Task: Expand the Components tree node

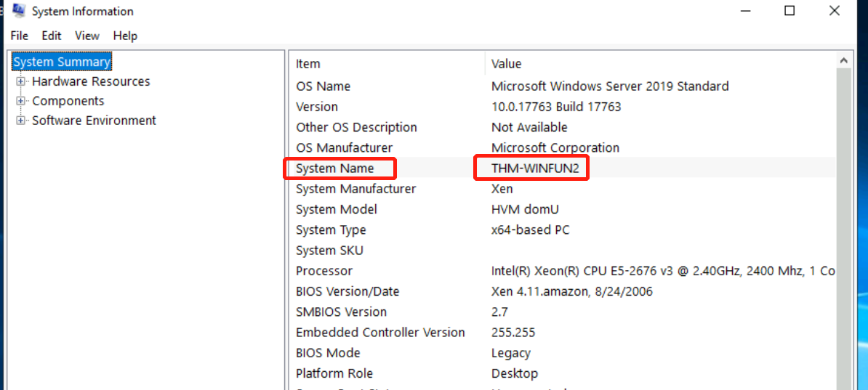Action: click(21, 101)
